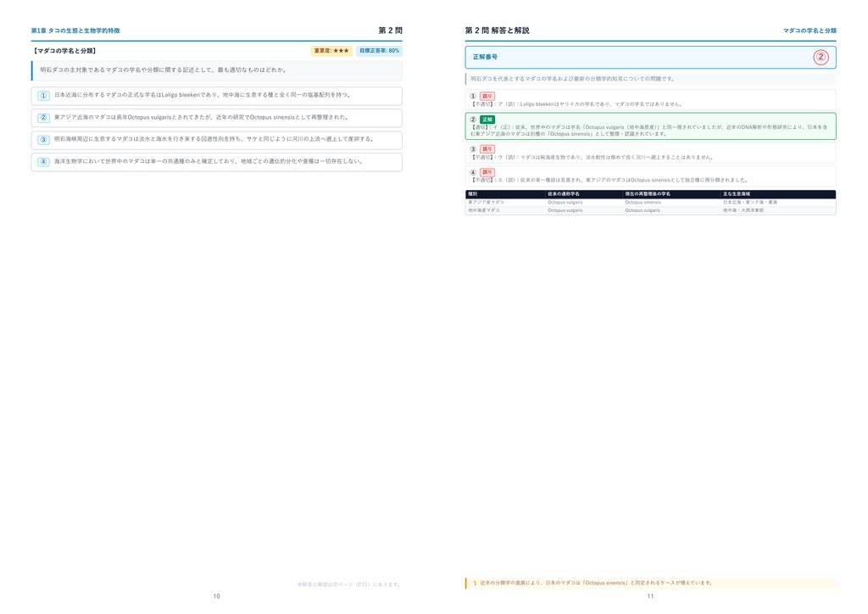868x614 pixels.
Task: Click boxed ③ badge before the 明石海峡周辺 choice
Action: 43,140
